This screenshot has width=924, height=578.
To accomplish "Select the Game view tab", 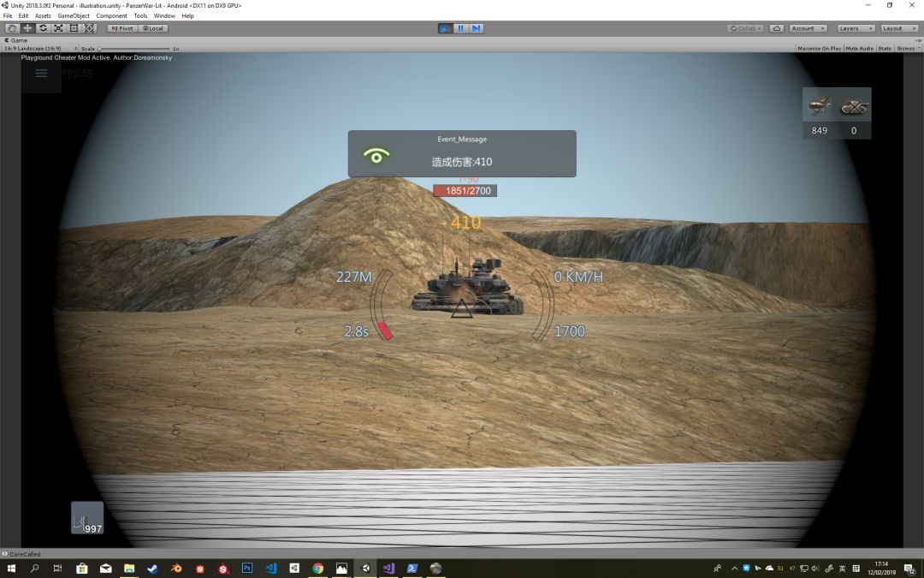I will pos(16,40).
